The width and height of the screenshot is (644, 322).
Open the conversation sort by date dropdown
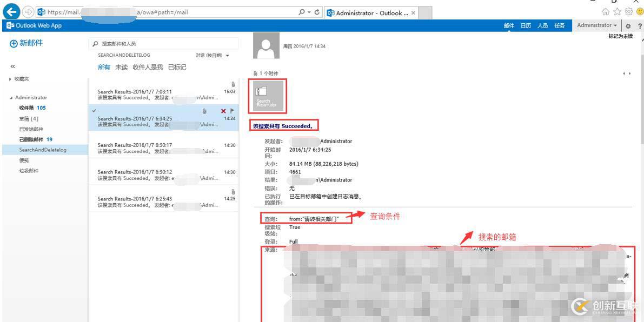coord(213,55)
